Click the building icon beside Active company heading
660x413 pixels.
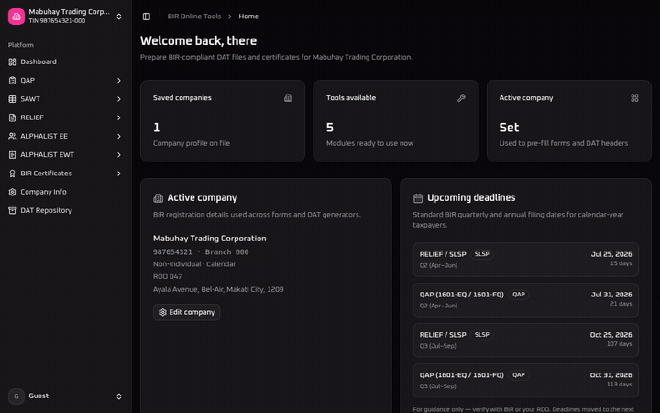158,198
